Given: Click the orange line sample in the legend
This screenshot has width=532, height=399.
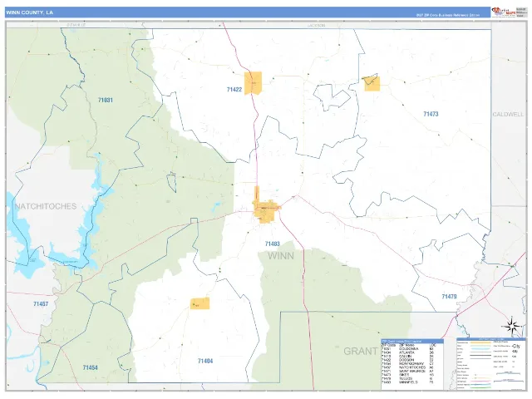Looking at the screenshot, I should coord(480,342).
